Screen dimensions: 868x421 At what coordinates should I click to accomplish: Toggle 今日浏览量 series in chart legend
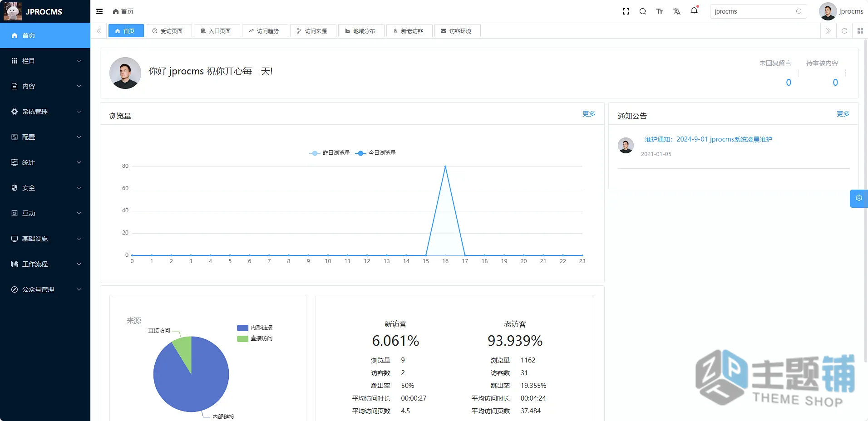coord(375,153)
